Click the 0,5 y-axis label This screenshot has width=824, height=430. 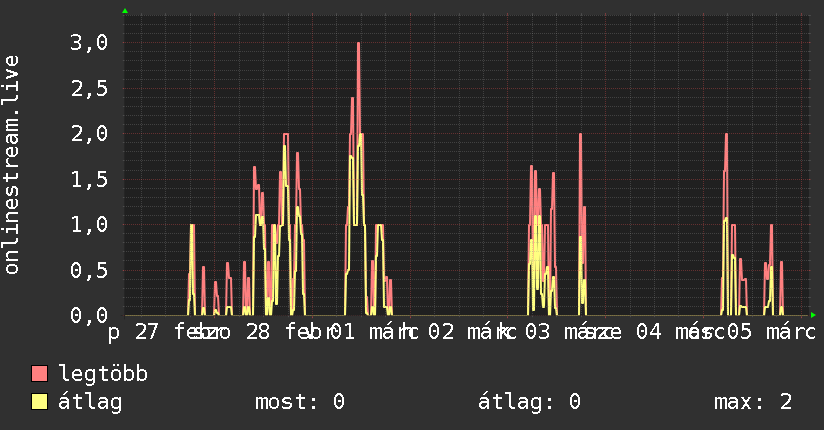(x=89, y=270)
